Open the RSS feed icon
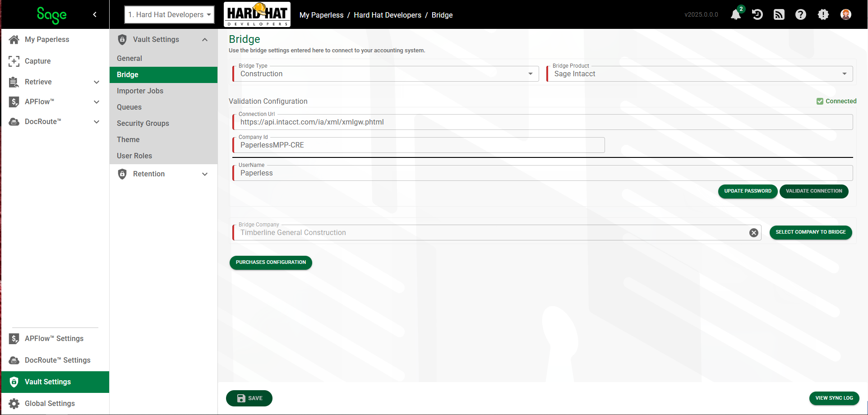The image size is (868, 415). coord(779,14)
